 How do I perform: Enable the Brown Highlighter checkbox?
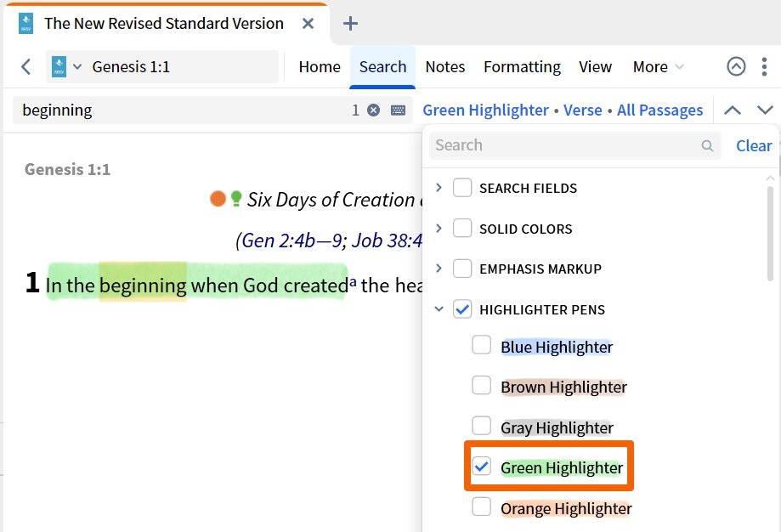click(x=481, y=385)
